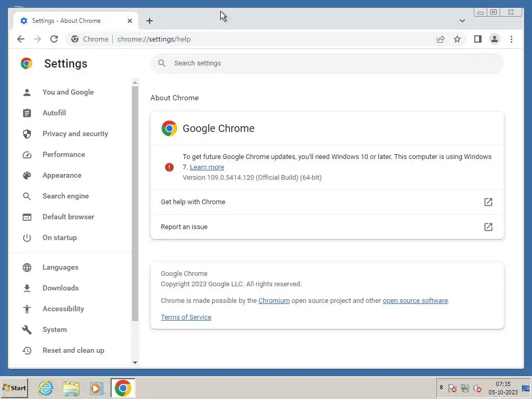The width and height of the screenshot is (532, 399).
Task: Click sidebar scrollbar up arrow
Action: pyautogui.click(x=135, y=83)
